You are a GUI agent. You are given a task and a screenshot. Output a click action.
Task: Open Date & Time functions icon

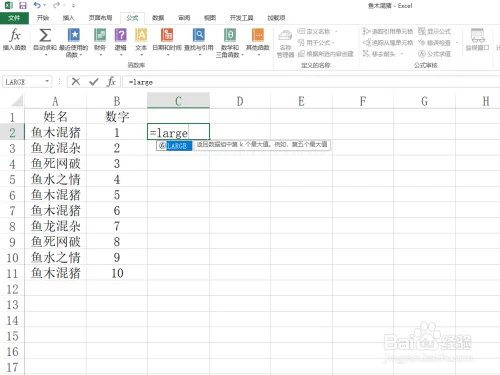tap(167, 35)
